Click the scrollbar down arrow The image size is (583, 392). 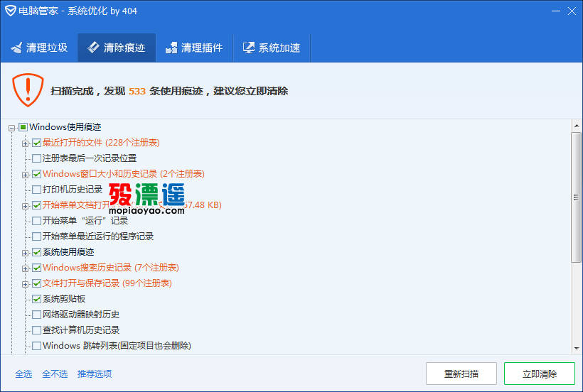(x=577, y=348)
